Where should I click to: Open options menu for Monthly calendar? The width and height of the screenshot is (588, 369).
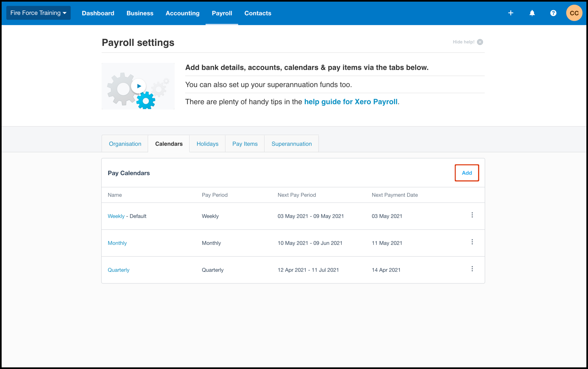[x=472, y=242]
